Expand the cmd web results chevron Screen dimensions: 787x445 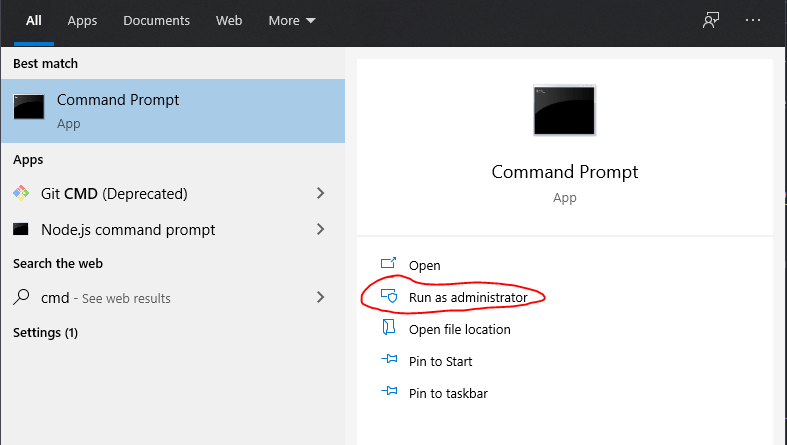click(x=320, y=297)
